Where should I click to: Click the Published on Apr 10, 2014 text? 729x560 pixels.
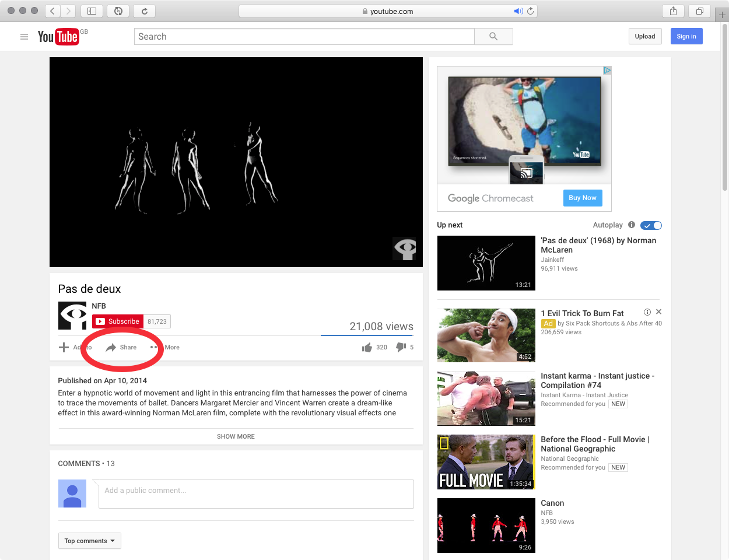click(x=103, y=380)
